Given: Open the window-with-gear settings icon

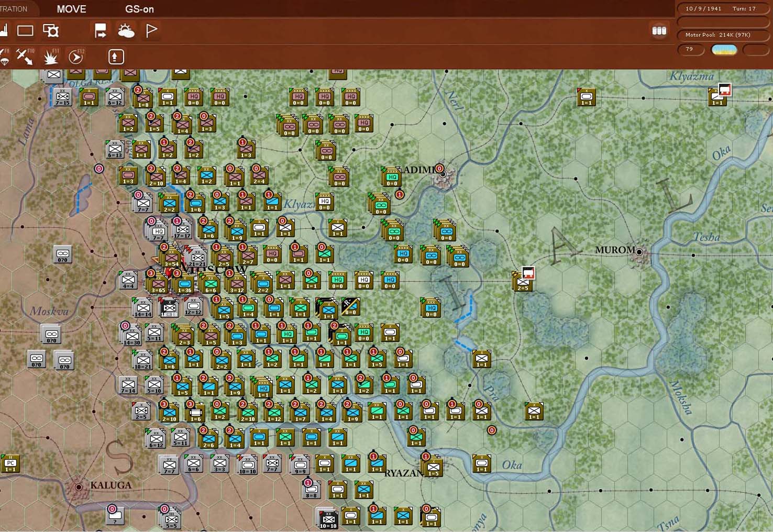Looking at the screenshot, I should click(x=51, y=31).
